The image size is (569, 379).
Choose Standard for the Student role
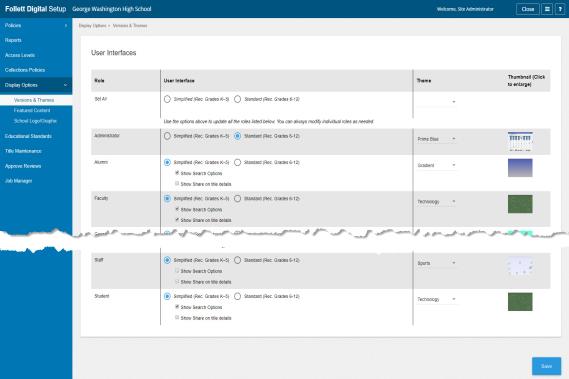(238, 296)
